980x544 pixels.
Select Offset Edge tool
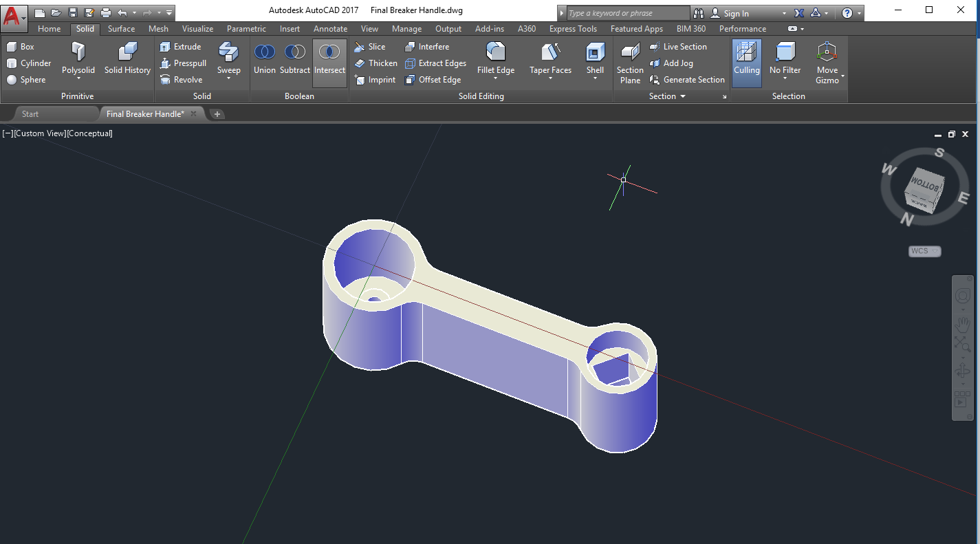pyautogui.click(x=433, y=80)
